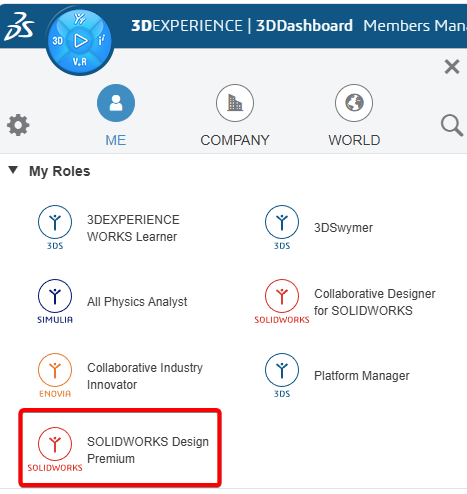This screenshot has height=494, width=467.
Task: Click the 3DSwymer label text
Action: click(343, 228)
